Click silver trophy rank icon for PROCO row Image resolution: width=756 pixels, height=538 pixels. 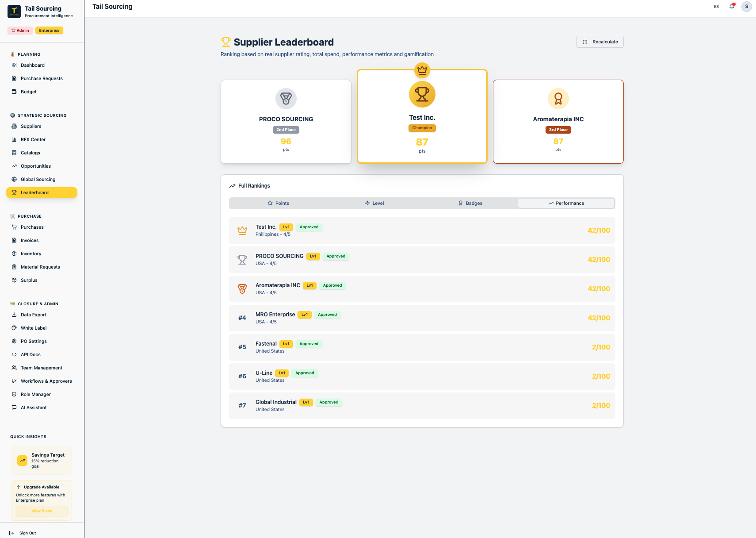coord(242,260)
